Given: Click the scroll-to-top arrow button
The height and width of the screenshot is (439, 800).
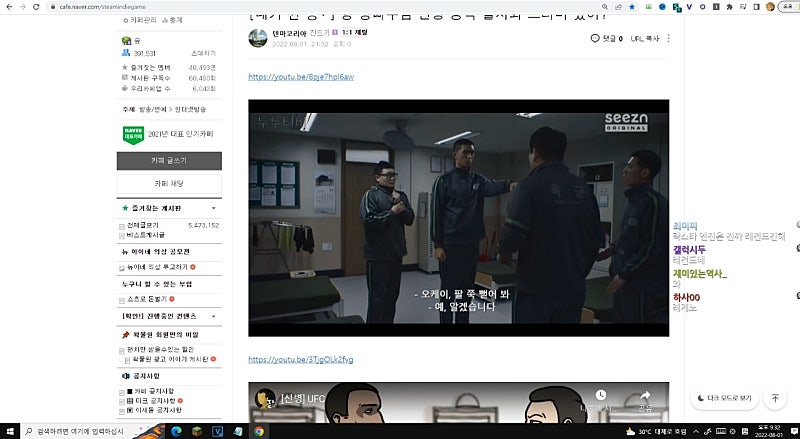Looking at the screenshot, I should coord(775,398).
